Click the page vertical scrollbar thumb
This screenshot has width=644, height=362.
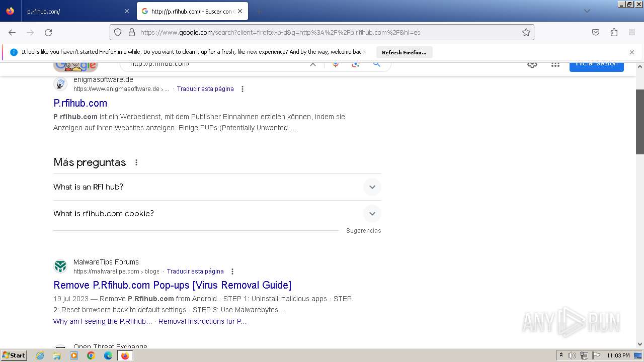tap(640, 122)
